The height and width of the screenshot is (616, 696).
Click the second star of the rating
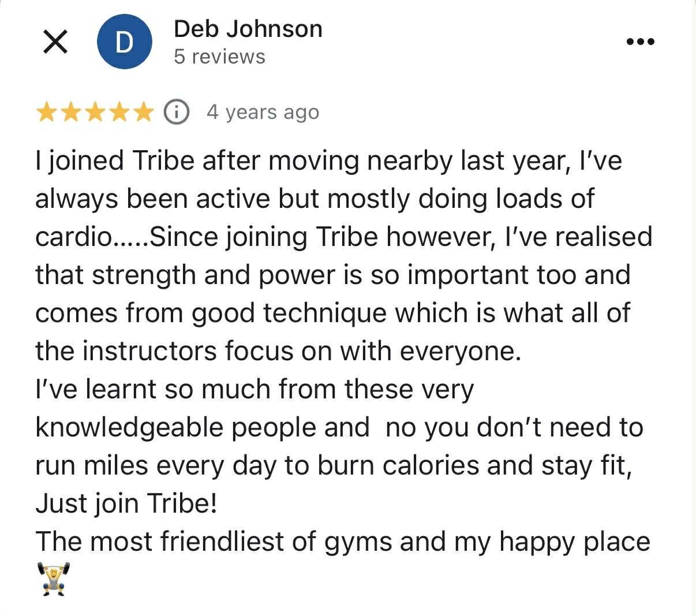(x=70, y=112)
